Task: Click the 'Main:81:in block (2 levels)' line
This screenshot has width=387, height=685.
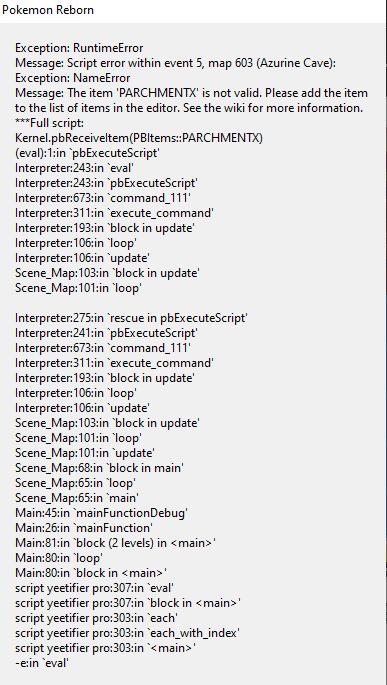Action: tap(115, 543)
